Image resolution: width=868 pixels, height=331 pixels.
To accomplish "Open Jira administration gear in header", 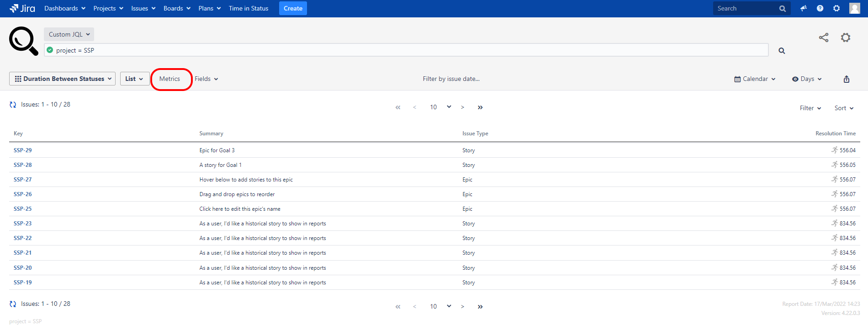I will [x=836, y=8].
